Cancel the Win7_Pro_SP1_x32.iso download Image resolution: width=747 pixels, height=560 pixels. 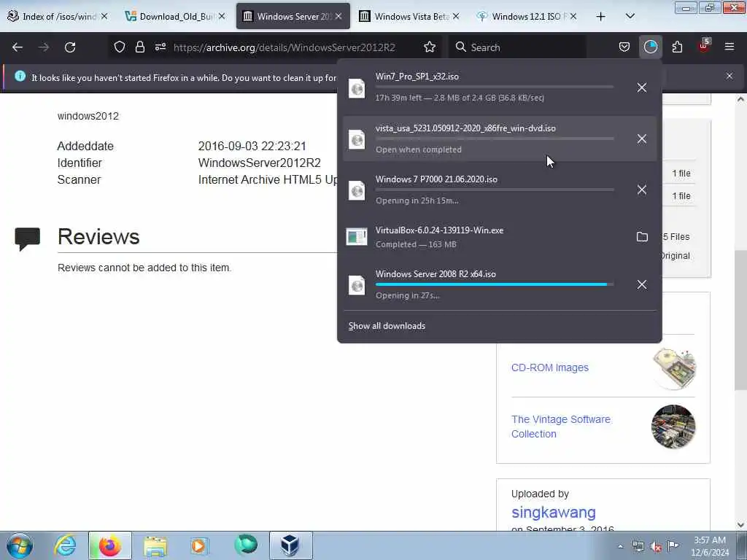642,87
